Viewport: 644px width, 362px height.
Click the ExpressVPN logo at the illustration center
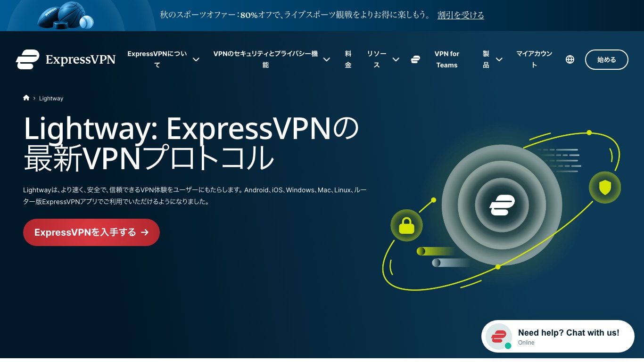click(502, 205)
